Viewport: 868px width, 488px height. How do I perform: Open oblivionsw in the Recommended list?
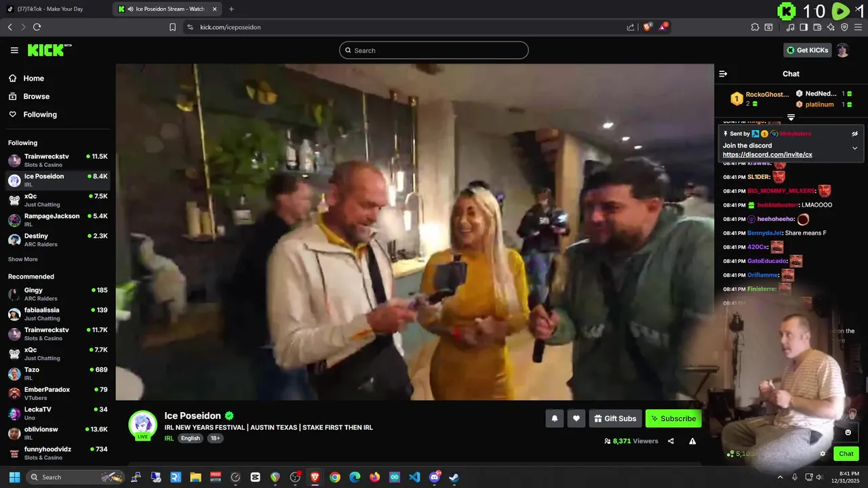pyautogui.click(x=58, y=433)
